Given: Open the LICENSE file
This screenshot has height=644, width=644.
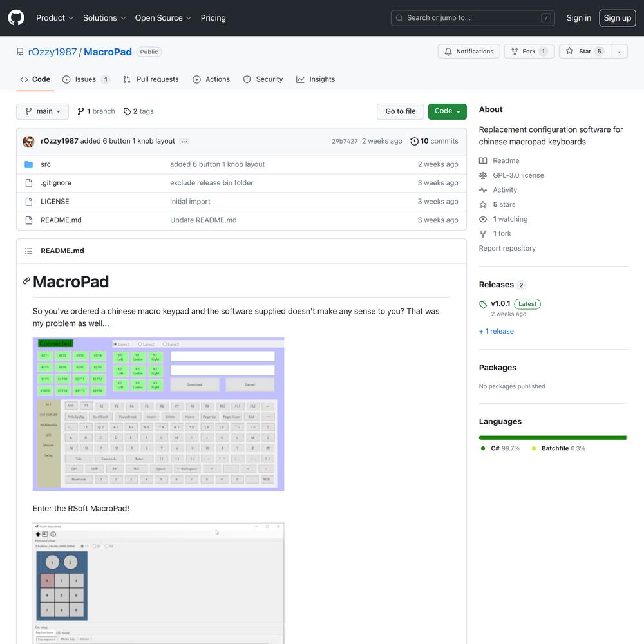Looking at the screenshot, I should (x=55, y=202).
